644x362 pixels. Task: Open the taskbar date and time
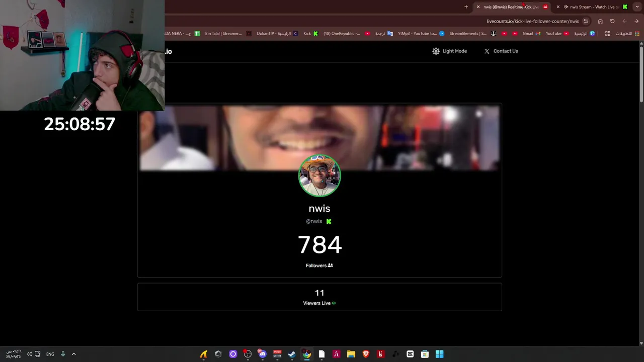14,354
